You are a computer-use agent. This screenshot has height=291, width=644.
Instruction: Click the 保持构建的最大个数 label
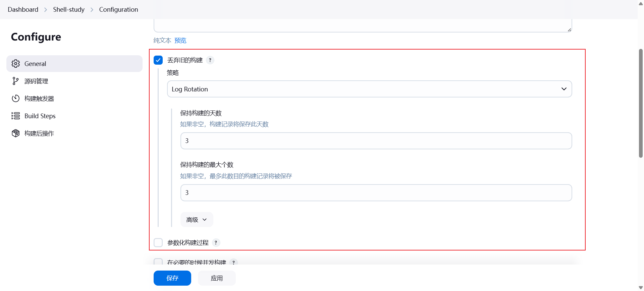click(207, 165)
